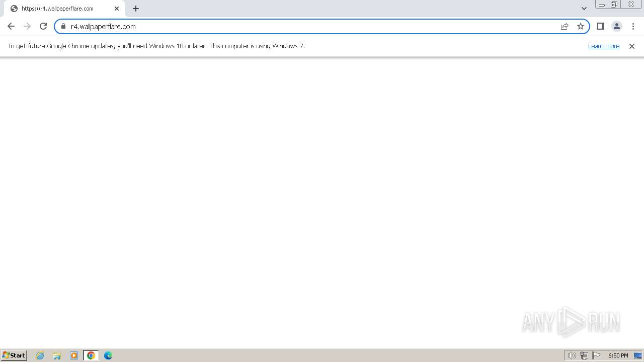Screen dimensions: 644x362
Task: Open File Explorer from the taskbar
Action: [57, 355]
